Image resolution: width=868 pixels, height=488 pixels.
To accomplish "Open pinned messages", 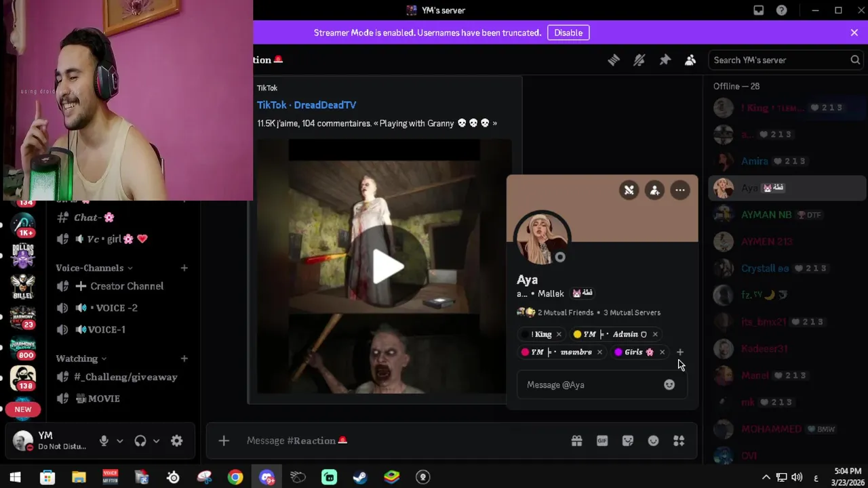I will click(665, 60).
